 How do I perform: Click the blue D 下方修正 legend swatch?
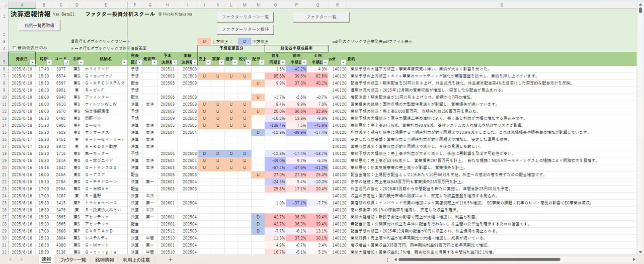244,41
